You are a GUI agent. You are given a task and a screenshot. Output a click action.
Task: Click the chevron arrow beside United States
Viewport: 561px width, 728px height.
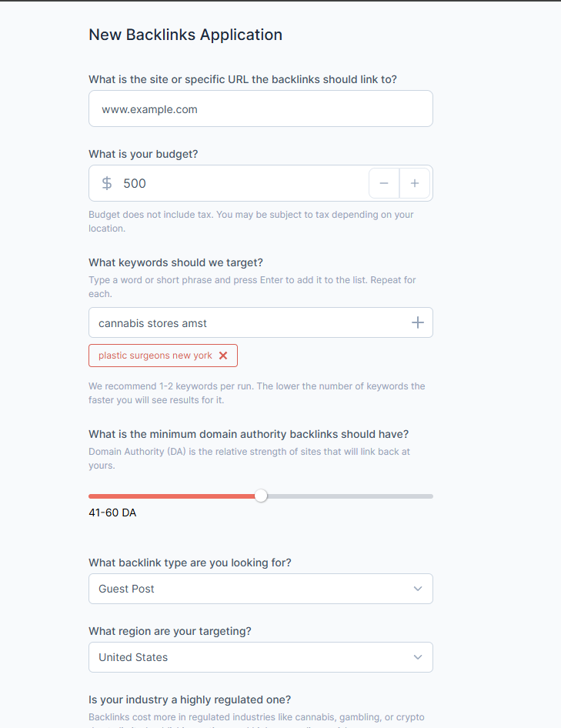[x=418, y=657]
